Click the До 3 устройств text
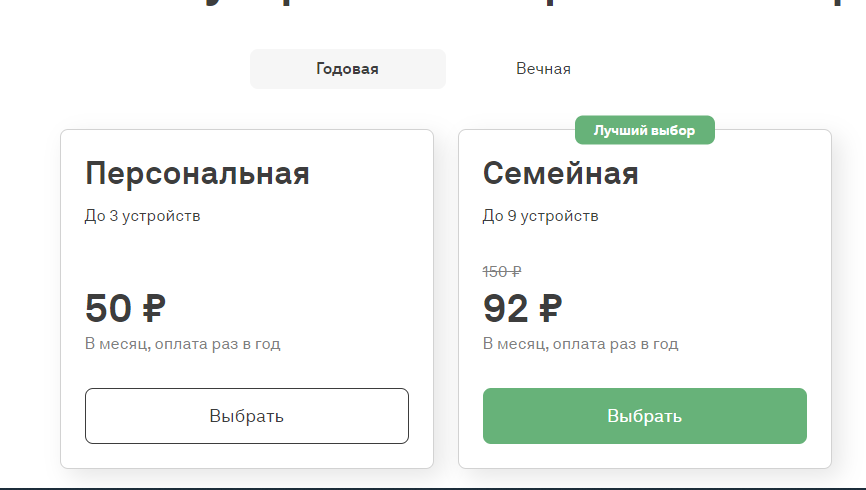 143,215
